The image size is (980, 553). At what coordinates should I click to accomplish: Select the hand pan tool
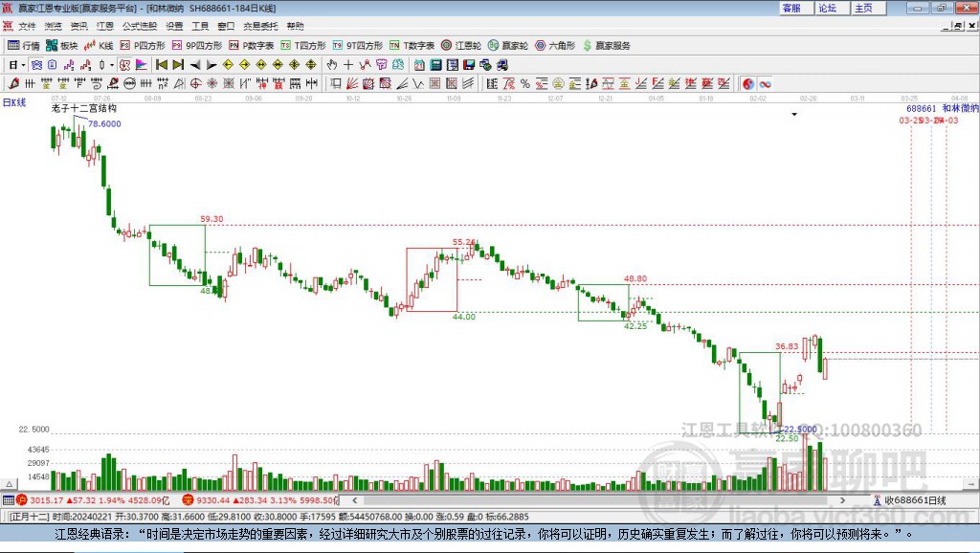point(331,65)
